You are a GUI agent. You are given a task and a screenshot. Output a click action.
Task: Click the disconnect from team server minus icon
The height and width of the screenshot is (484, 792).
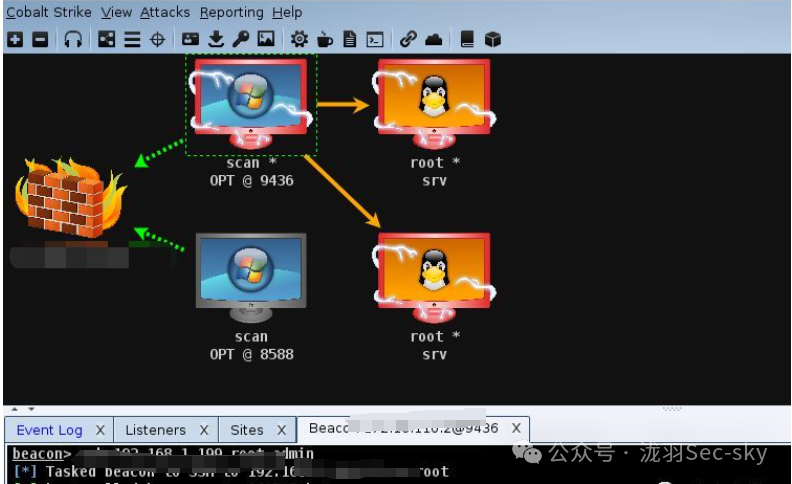click(40, 39)
